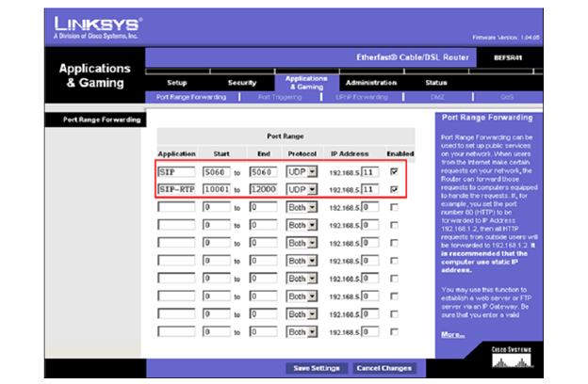588x384 pixels.
Task: Open the Status tab
Action: (436, 83)
